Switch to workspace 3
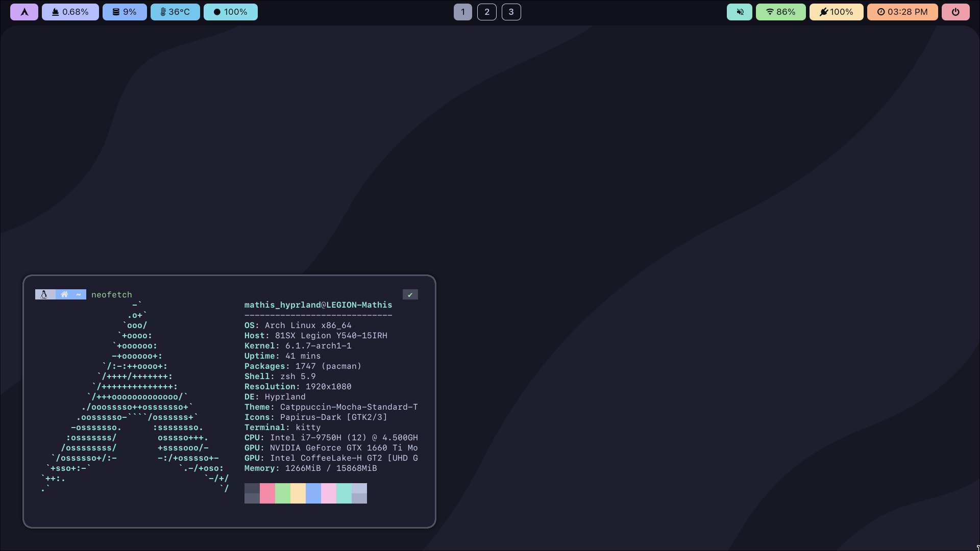980x551 pixels. pyautogui.click(x=511, y=12)
